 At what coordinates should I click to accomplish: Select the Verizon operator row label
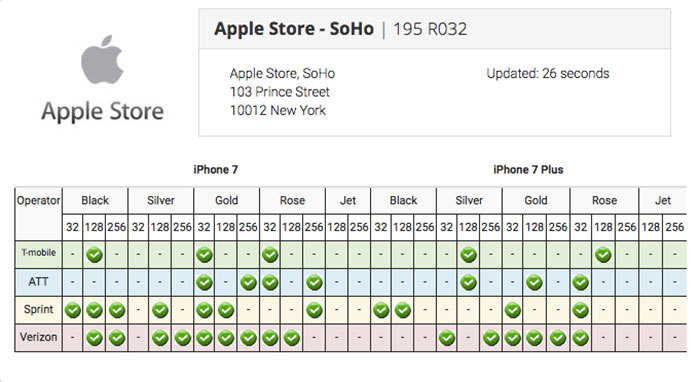[x=38, y=337]
